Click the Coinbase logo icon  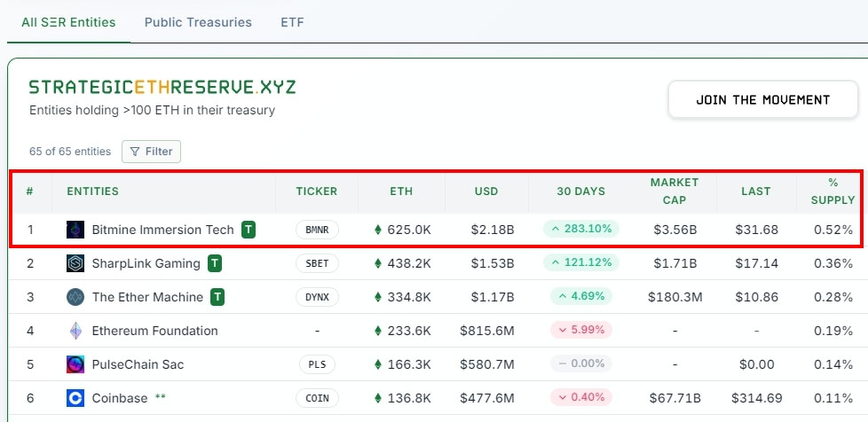point(75,398)
